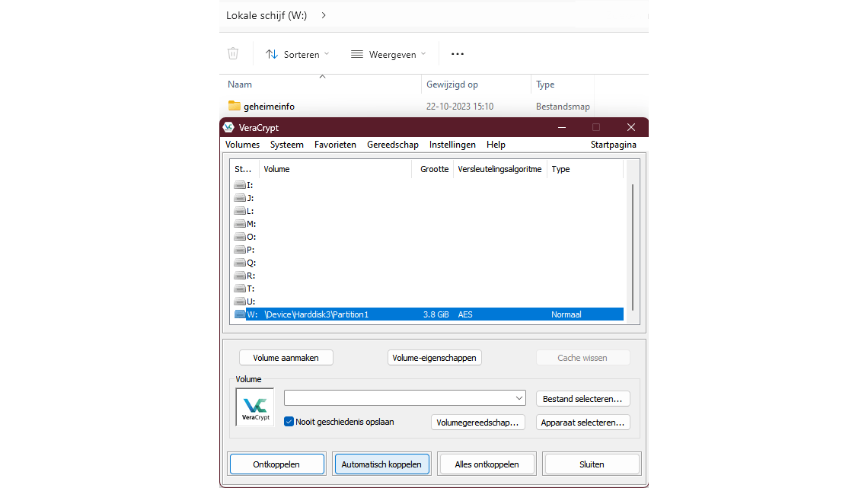Click the VeraCrypt logo image in Volume section
Image resolution: width=868 pixels, height=488 pixels.
pyautogui.click(x=254, y=407)
